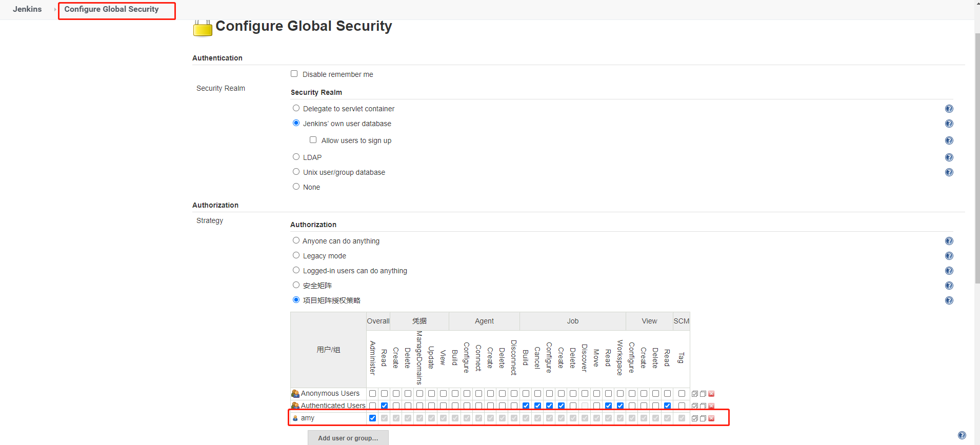
Task: Check Allow users to sign up
Action: tap(313, 140)
